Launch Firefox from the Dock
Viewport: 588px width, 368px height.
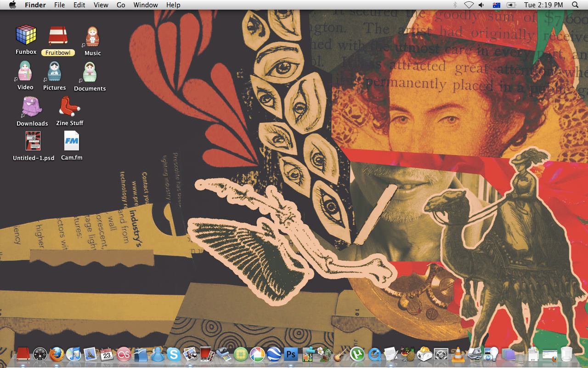tap(57, 354)
